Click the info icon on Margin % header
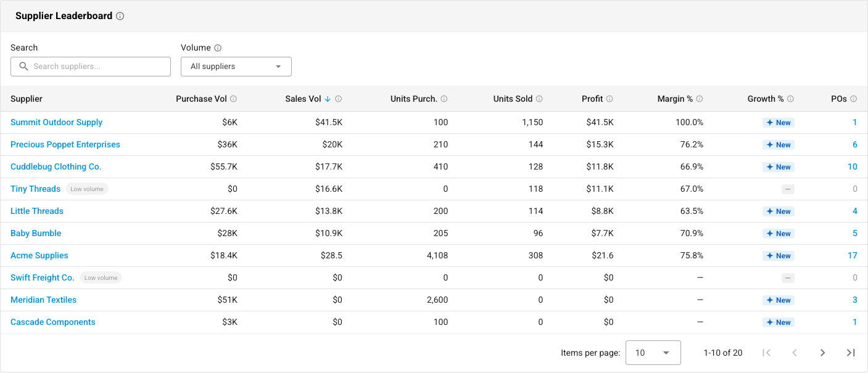This screenshot has width=868, height=373. (699, 99)
